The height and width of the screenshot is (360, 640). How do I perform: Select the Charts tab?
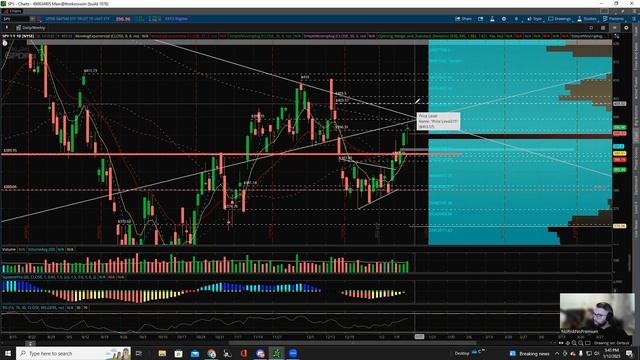point(12,11)
